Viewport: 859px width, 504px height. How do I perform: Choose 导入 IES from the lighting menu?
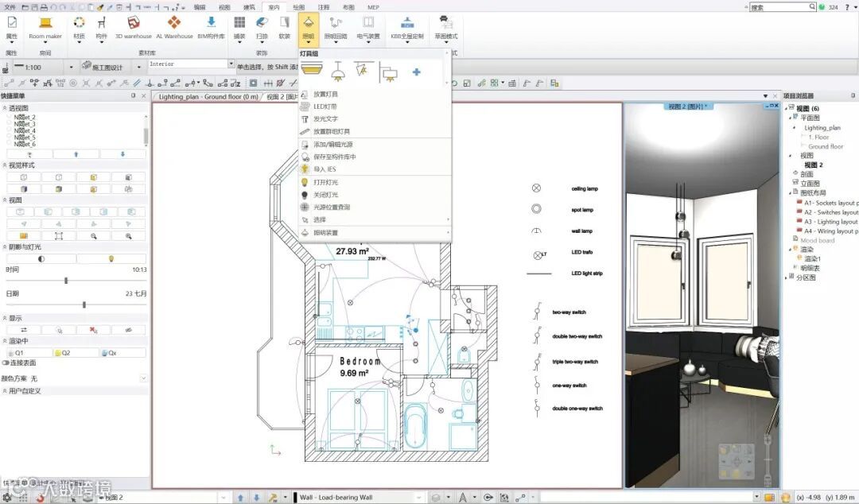tap(325, 169)
